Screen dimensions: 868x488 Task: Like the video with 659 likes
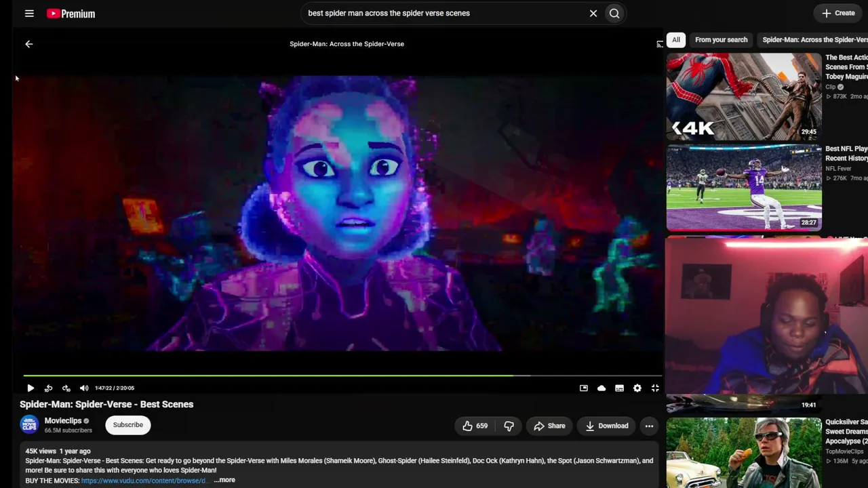[475, 426]
